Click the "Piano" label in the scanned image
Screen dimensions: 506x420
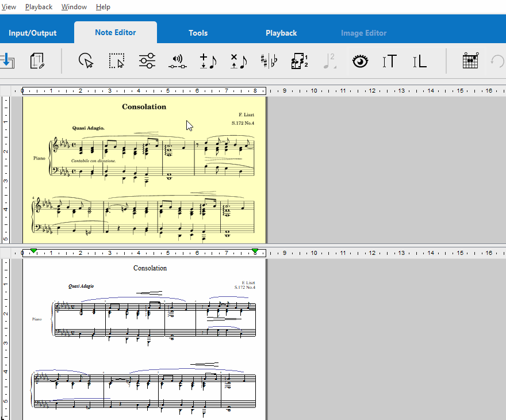coord(39,158)
